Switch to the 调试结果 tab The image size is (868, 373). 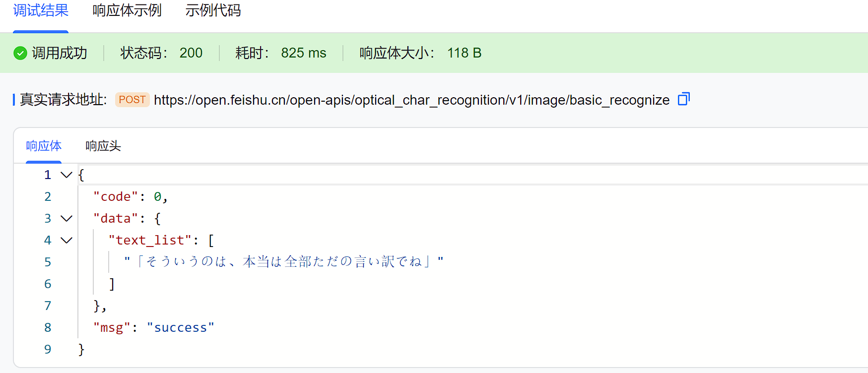tap(41, 10)
